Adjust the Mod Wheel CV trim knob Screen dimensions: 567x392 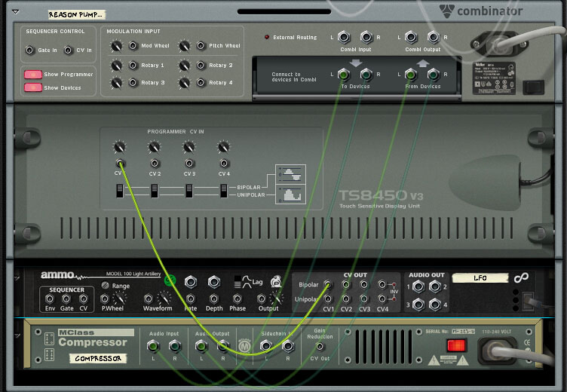pos(116,46)
